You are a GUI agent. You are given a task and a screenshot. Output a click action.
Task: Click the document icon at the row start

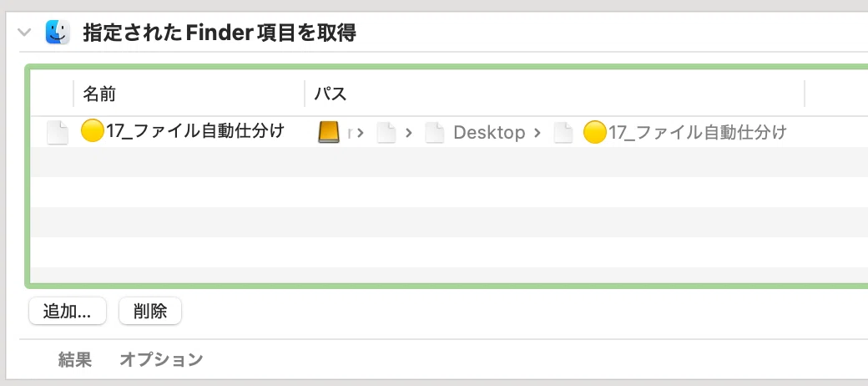click(x=57, y=132)
